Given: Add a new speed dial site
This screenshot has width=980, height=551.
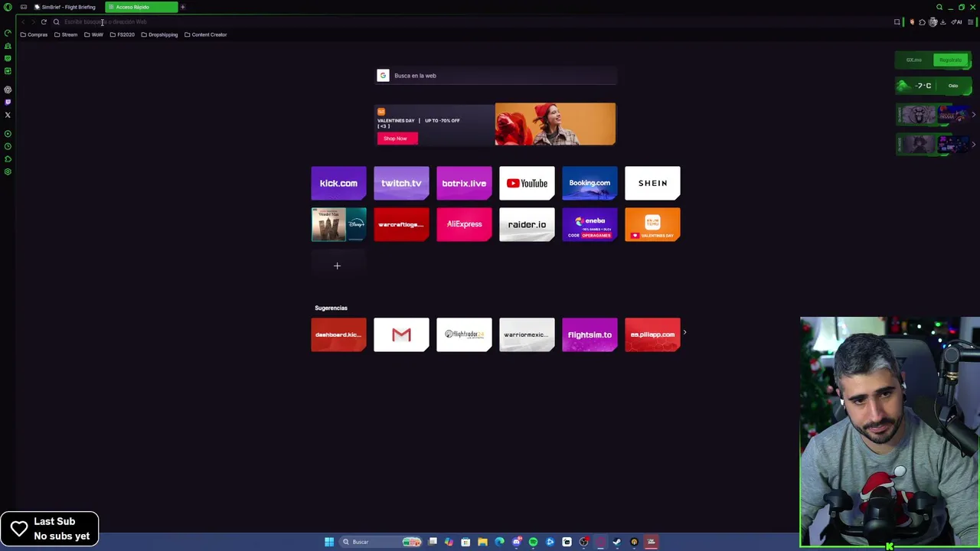Looking at the screenshot, I should tap(337, 266).
